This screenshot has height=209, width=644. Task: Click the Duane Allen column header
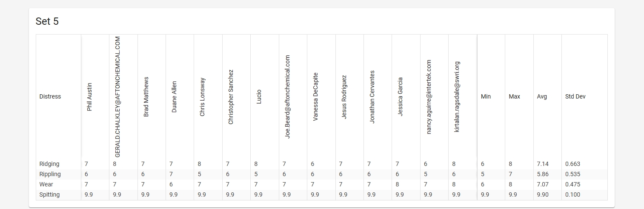click(x=174, y=97)
